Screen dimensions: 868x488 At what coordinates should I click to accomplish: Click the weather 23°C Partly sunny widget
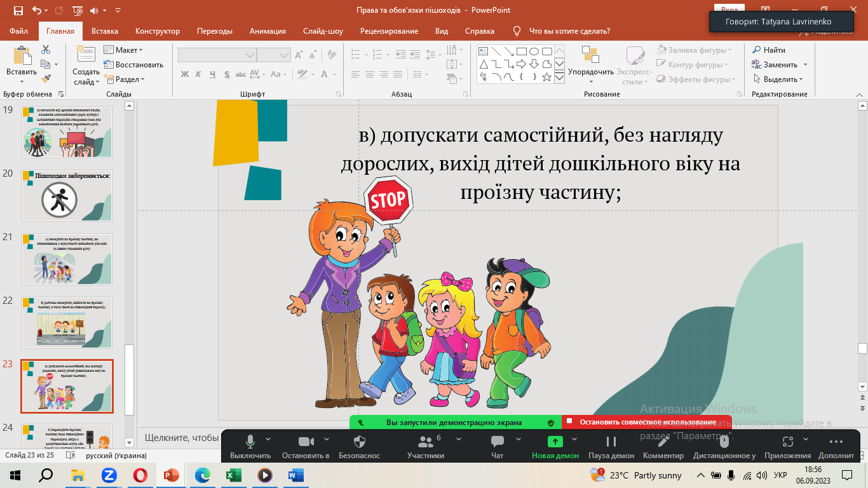click(636, 475)
